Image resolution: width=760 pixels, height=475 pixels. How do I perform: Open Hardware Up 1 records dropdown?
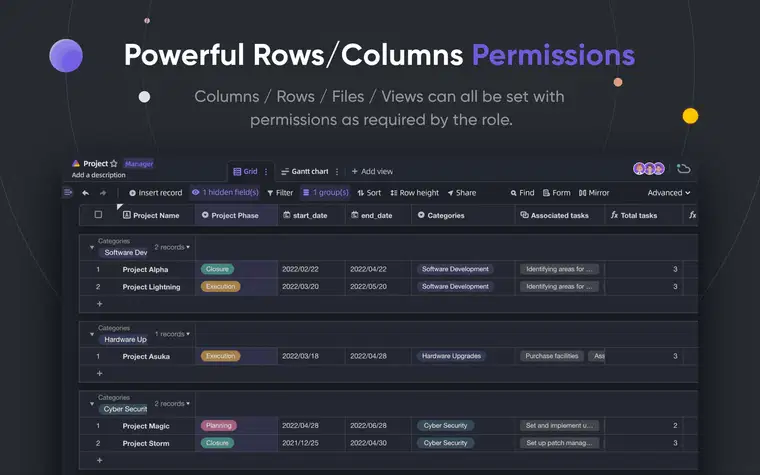(173, 334)
